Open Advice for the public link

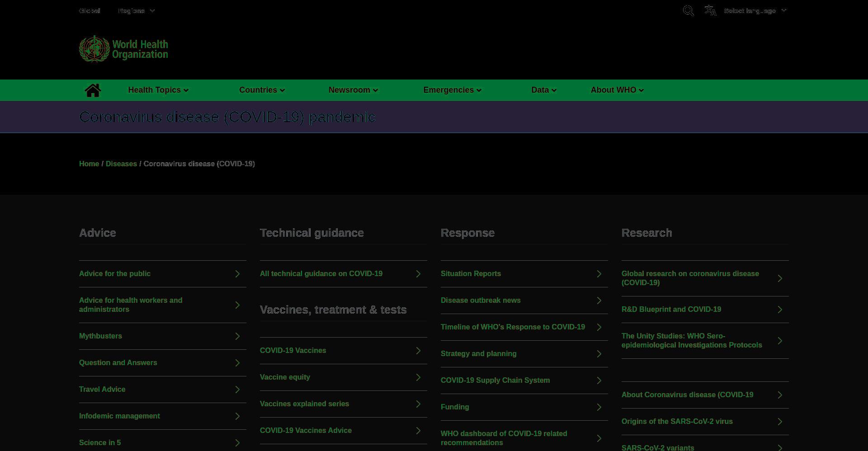[x=115, y=274]
